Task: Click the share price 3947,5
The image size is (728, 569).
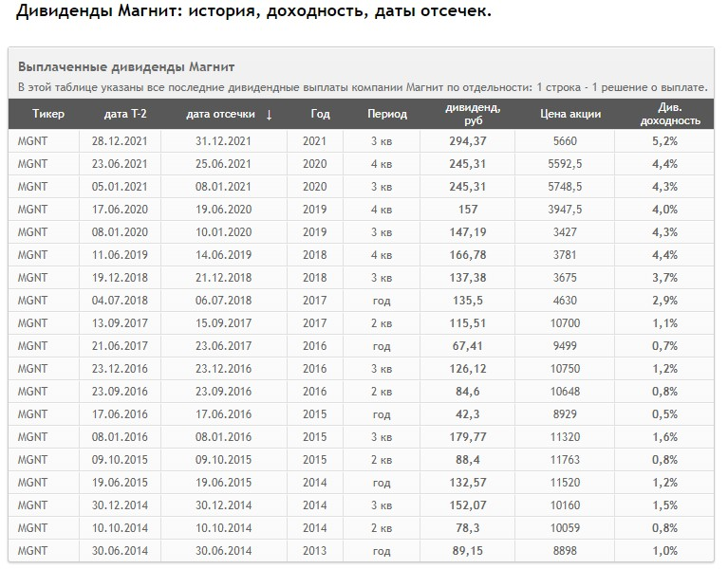Action: [x=565, y=210]
